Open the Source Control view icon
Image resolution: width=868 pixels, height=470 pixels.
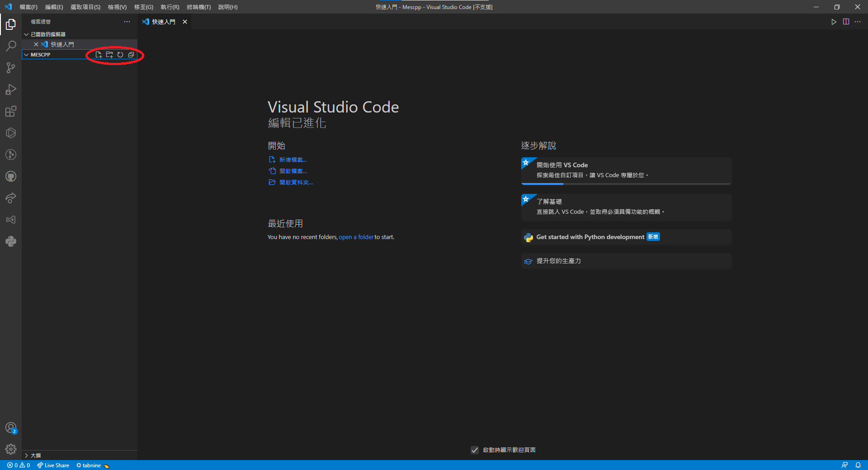11,68
